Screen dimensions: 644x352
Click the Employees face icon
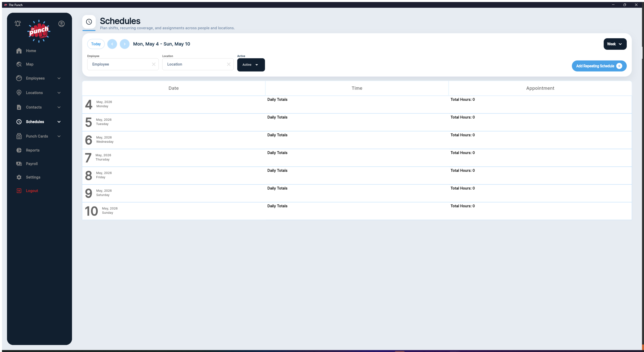(x=19, y=78)
